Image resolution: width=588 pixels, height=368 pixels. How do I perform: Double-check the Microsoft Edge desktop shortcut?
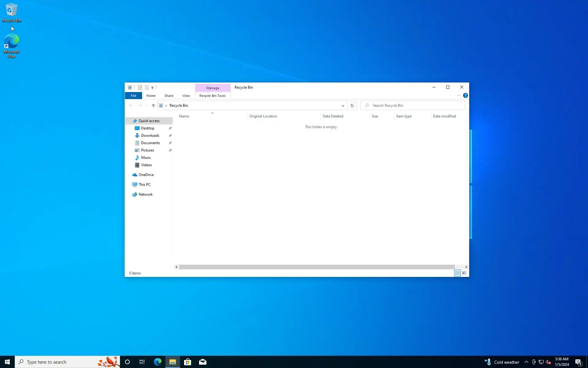[x=11, y=46]
